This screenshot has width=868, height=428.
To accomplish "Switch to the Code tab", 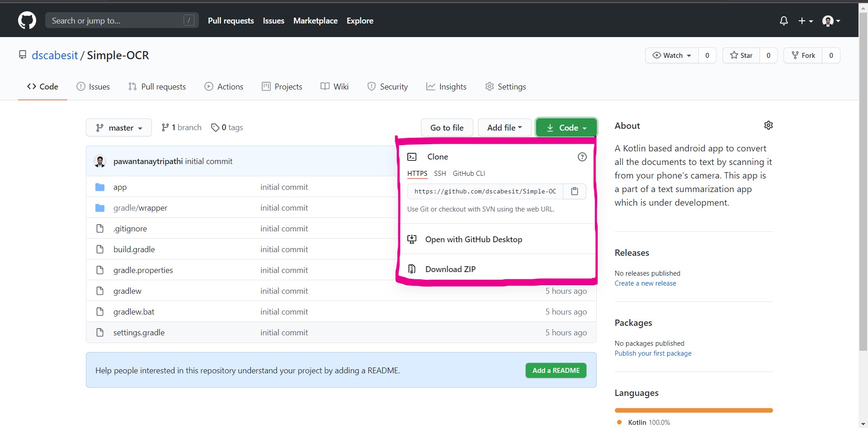I will pyautogui.click(x=42, y=87).
